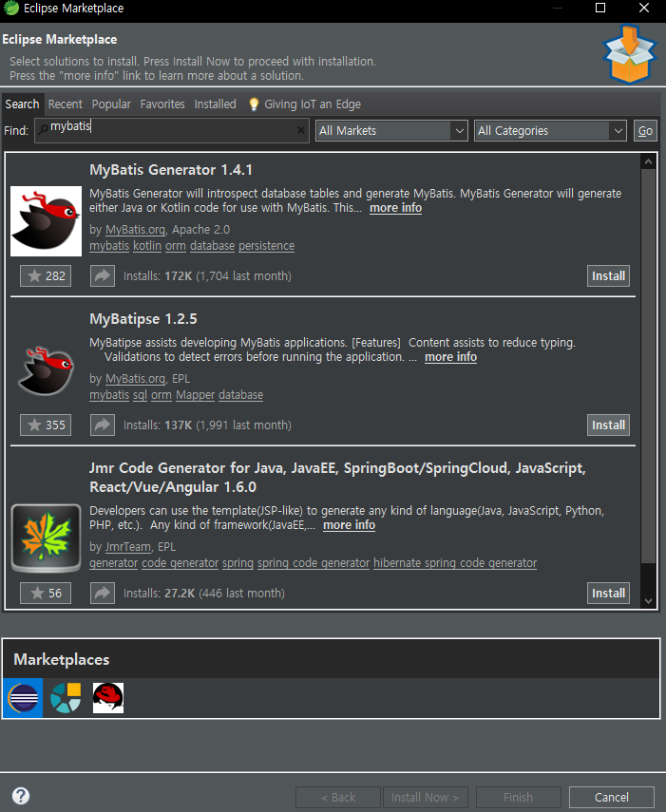Image resolution: width=666 pixels, height=812 pixels.
Task: Click the MyBatipse 1.2.5 title
Action: pyautogui.click(x=143, y=319)
